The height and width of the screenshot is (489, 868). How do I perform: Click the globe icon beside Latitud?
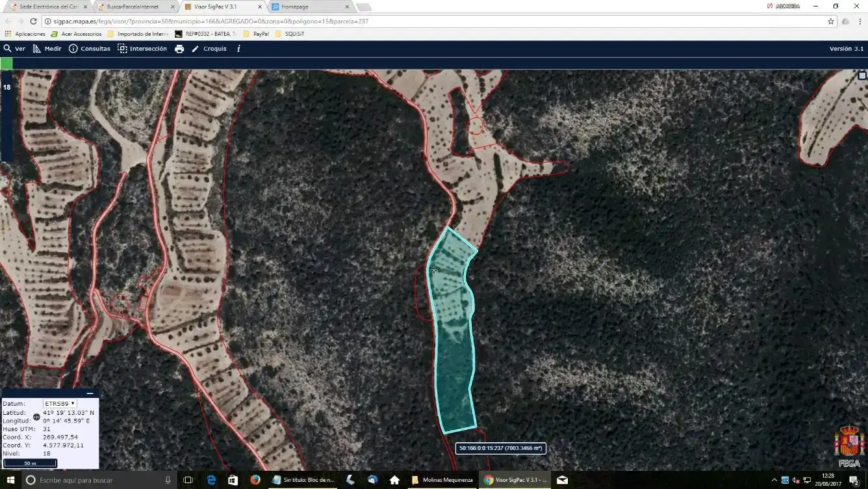[x=36, y=417]
